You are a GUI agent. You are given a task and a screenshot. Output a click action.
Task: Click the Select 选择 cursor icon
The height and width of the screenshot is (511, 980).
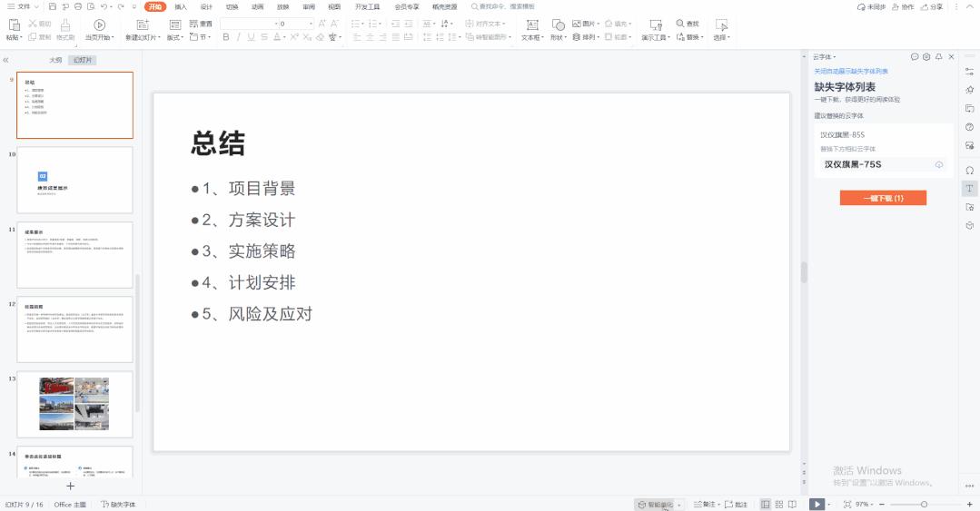click(721, 25)
